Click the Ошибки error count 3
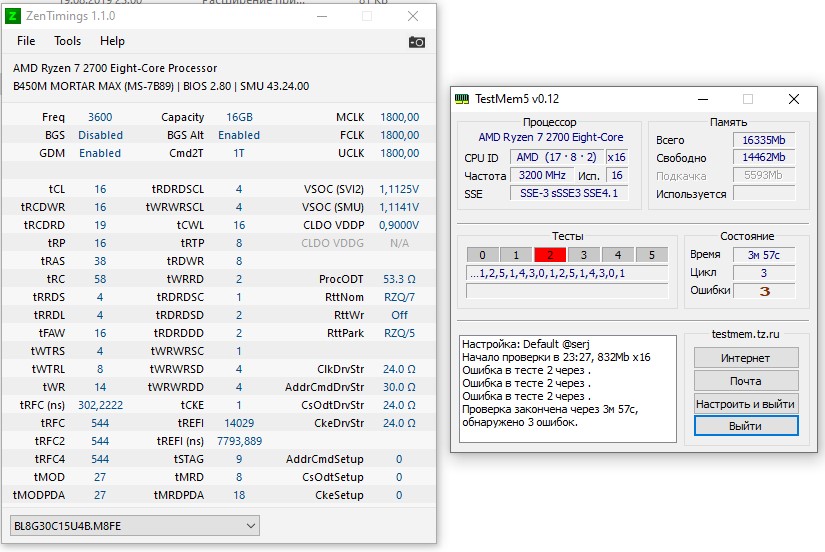Image resolution: width=825 pixels, height=552 pixels. pyautogui.click(x=763, y=290)
